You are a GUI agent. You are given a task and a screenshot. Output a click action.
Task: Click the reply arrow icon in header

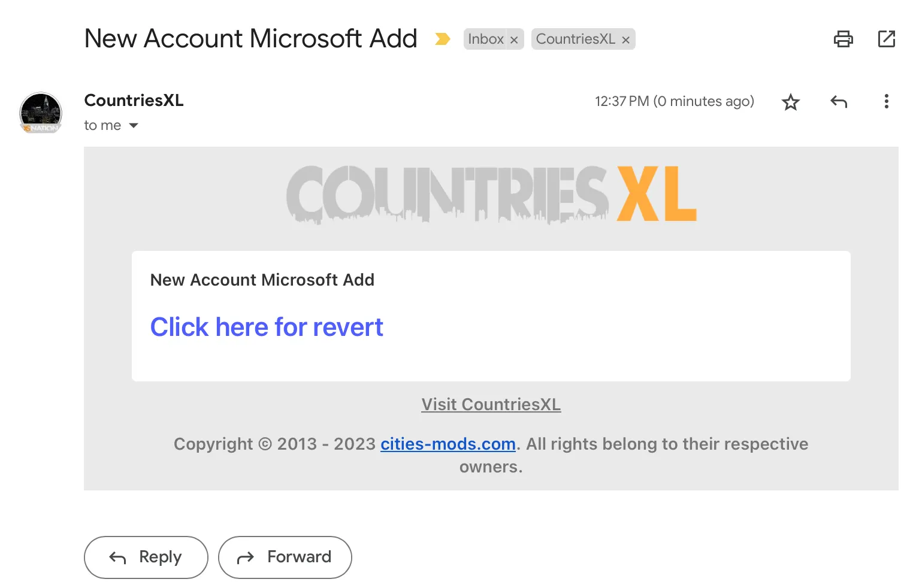click(838, 102)
